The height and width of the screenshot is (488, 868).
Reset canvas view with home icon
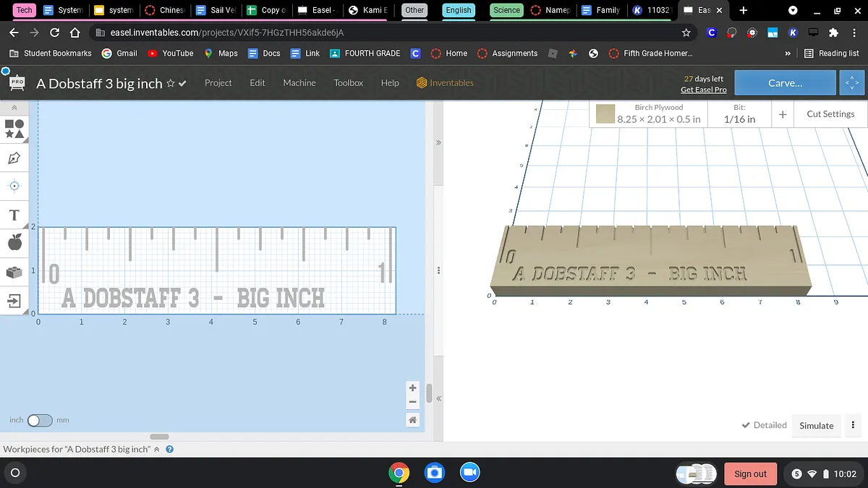pos(412,420)
